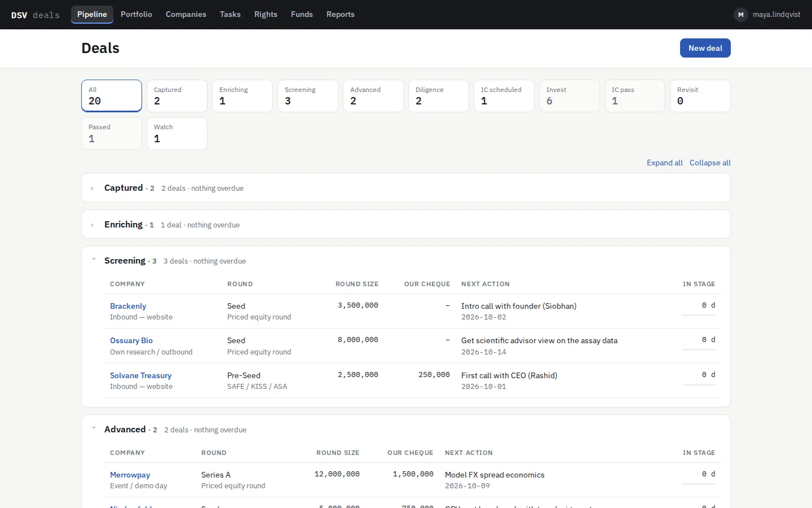The width and height of the screenshot is (812, 508).
Task: Click the Expand all link
Action: click(664, 163)
